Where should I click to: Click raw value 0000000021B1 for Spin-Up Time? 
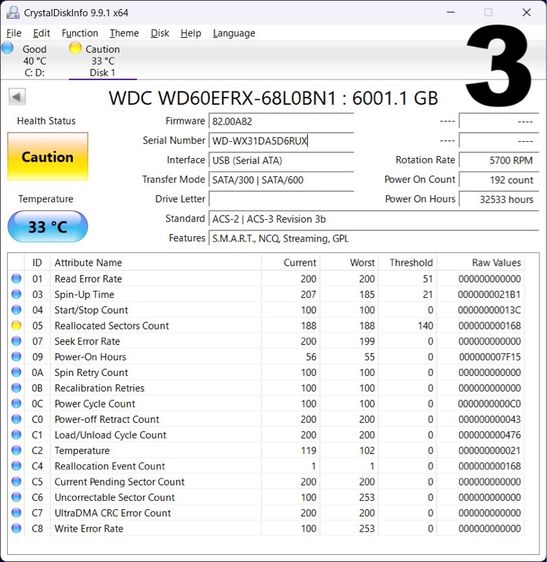[489, 294]
